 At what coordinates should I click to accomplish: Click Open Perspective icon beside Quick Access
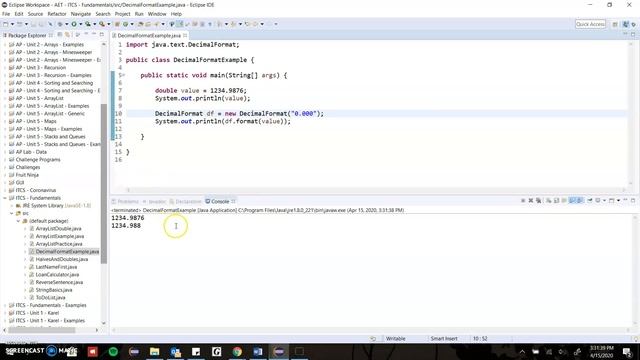(615, 24)
